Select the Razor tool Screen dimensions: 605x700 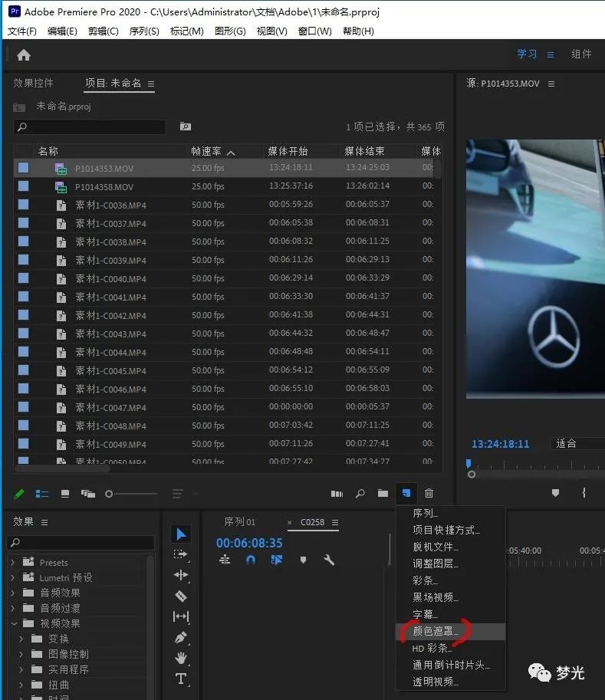pyautogui.click(x=181, y=596)
